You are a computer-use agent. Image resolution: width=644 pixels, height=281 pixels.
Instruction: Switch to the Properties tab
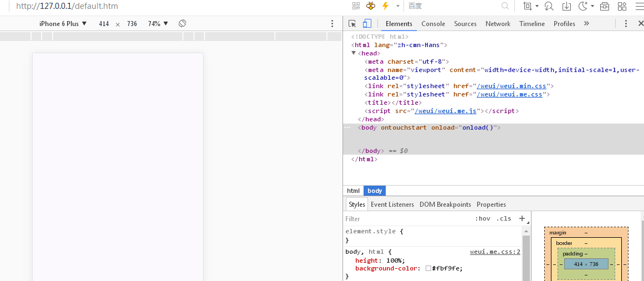[x=491, y=205]
